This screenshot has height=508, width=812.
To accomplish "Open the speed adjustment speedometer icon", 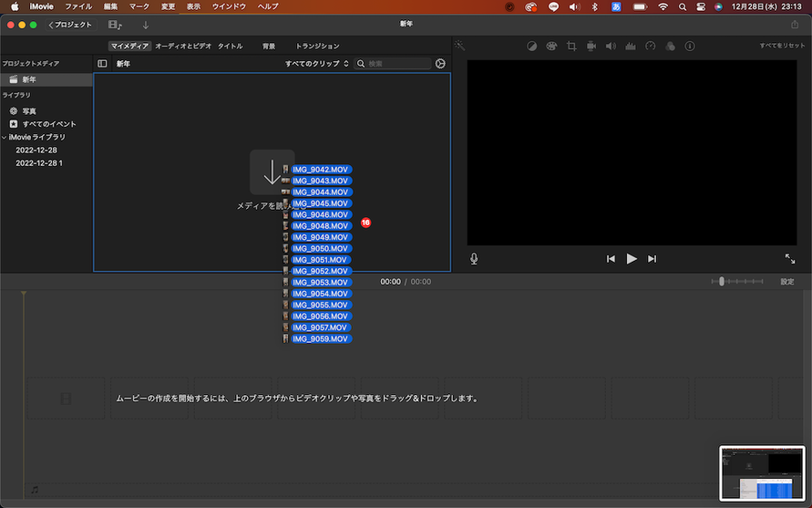I will (650, 46).
